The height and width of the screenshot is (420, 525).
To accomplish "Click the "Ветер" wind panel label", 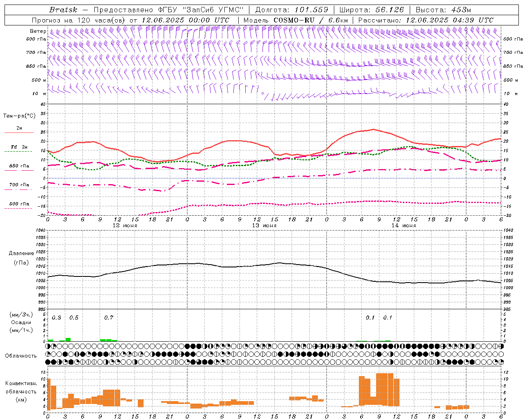I will pyautogui.click(x=38, y=31).
